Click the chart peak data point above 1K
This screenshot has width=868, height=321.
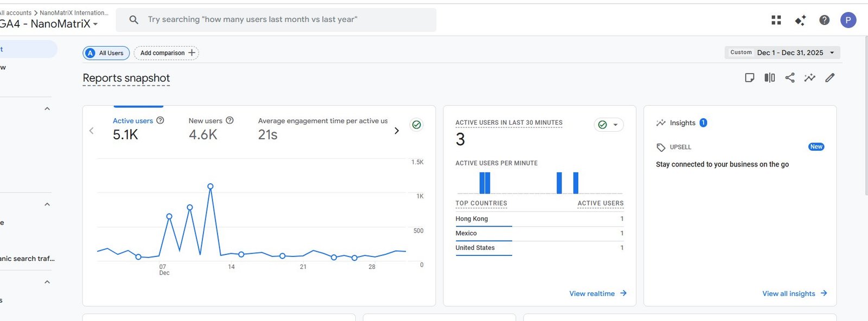pyautogui.click(x=210, y=187)
